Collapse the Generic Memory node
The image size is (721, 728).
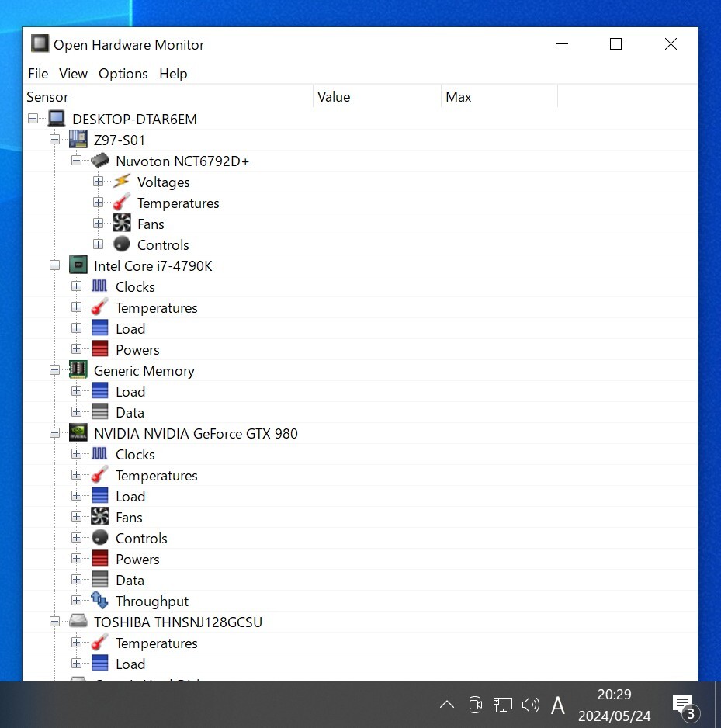pos(55,370)
